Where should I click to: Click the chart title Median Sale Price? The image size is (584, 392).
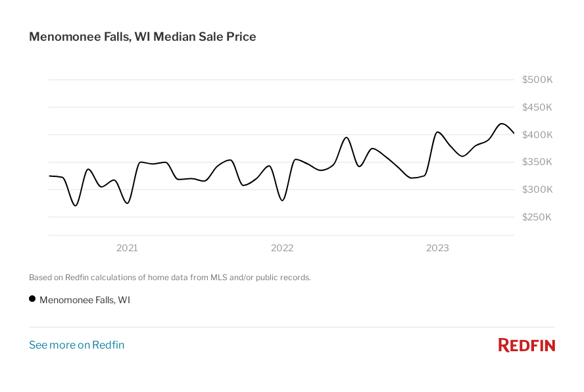142,37
